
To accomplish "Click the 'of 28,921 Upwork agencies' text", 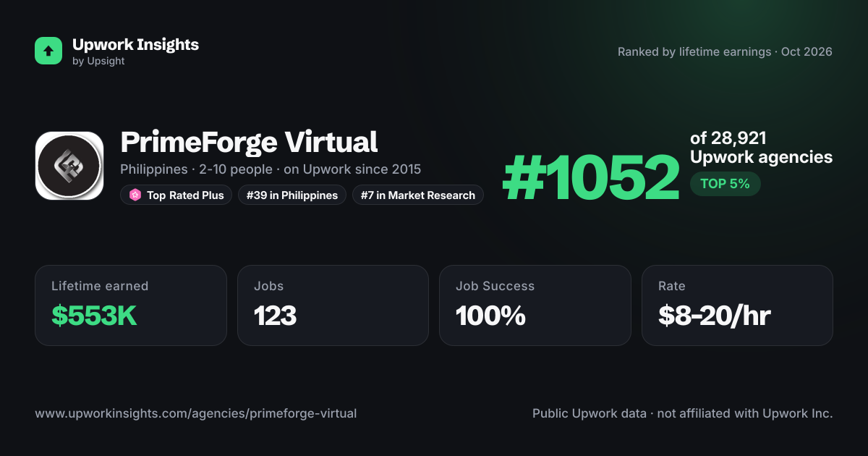I will click(x=761, y=148).
